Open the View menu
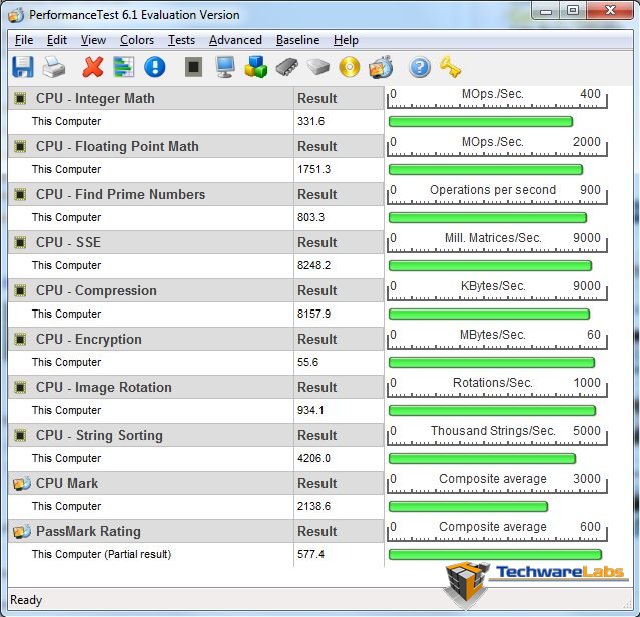This screenshot has height=617, width=640. [x=93, y=40]
